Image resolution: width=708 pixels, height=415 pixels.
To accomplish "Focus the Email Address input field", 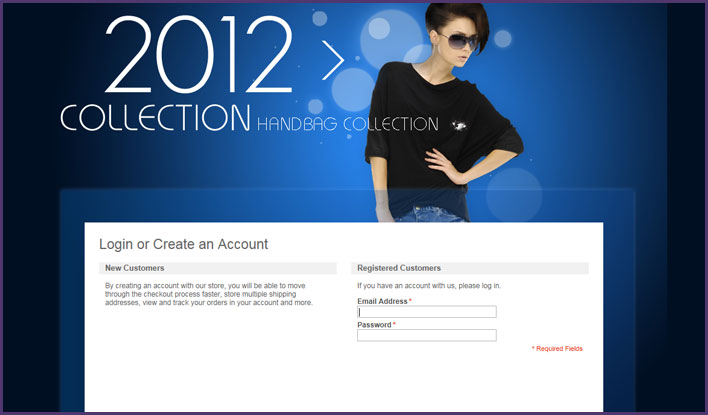I will 427,312.
